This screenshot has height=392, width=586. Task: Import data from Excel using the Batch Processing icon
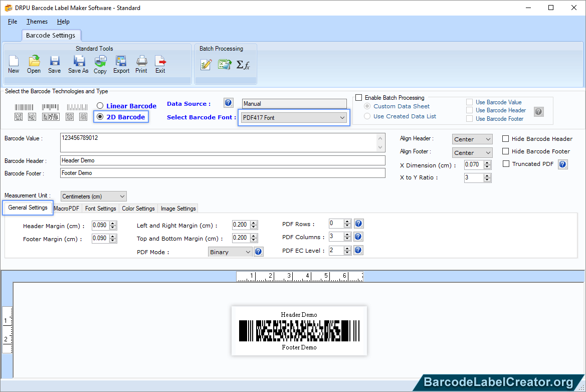(x=225, y=64)
